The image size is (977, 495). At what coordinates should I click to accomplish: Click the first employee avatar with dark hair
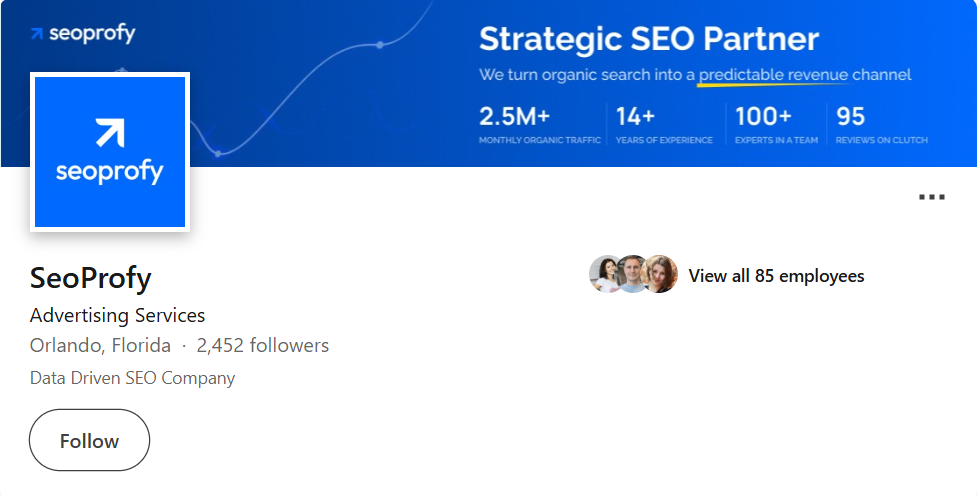pos(604,274)
